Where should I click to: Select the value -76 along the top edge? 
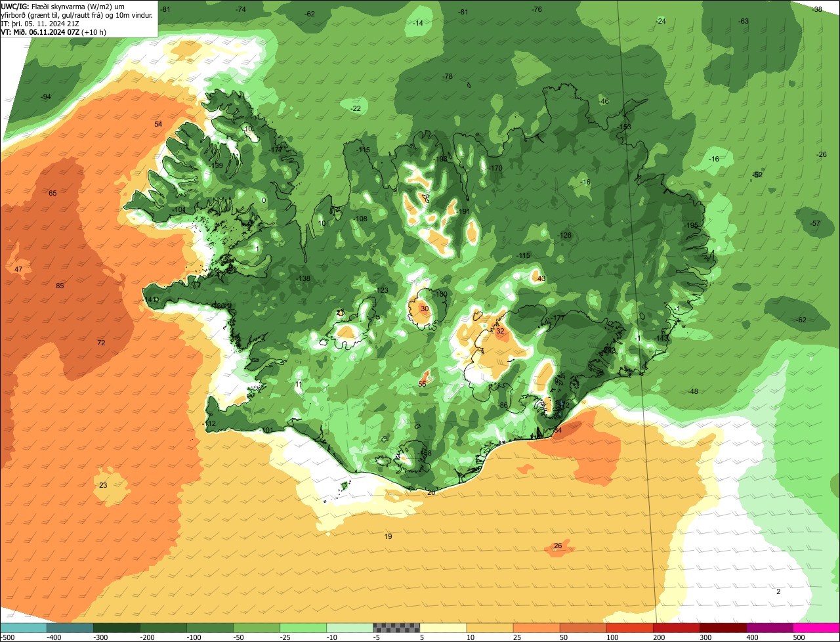coord(537,9)
